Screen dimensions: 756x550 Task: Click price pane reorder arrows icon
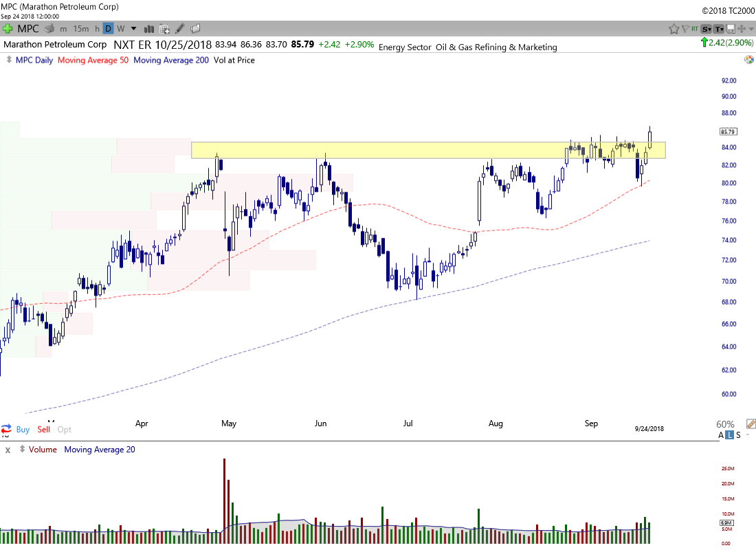point(9,60)
